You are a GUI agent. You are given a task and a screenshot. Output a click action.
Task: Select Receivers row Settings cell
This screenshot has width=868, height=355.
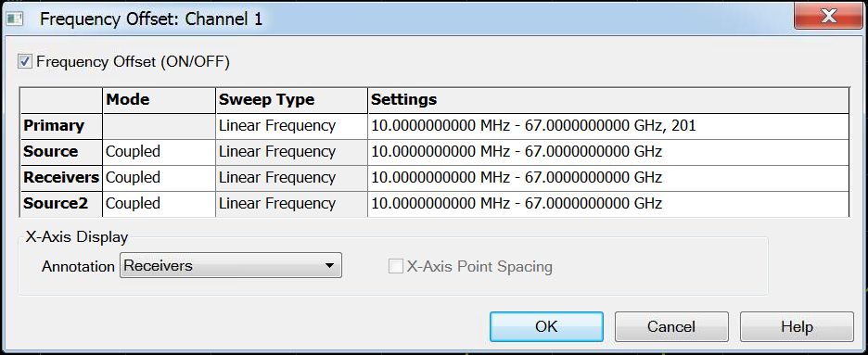[x=608, y=178]
